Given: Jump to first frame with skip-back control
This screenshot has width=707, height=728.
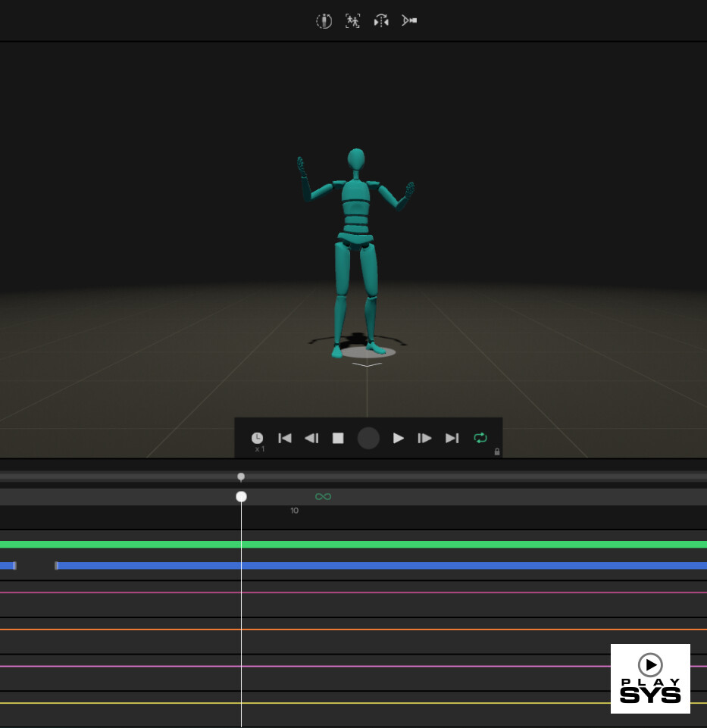Looking at the screenshot, I should click(x=285, y=438).
